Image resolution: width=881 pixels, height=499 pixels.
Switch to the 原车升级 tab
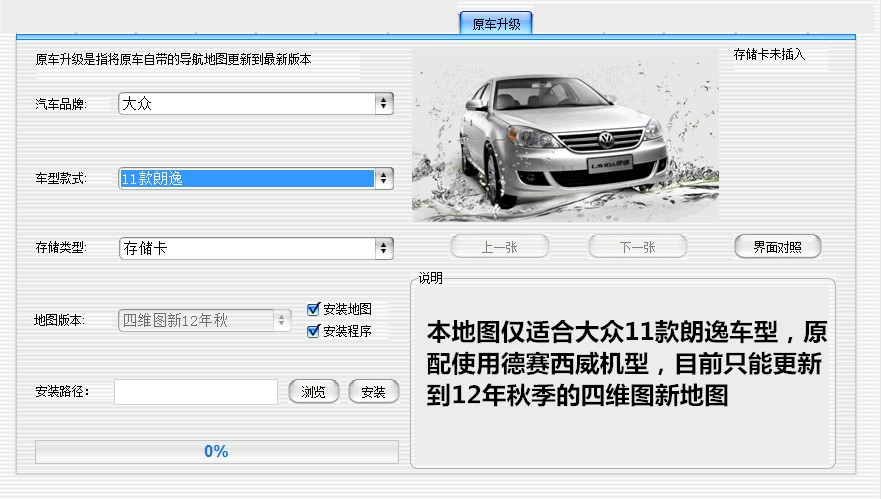[x=496, y=24]
